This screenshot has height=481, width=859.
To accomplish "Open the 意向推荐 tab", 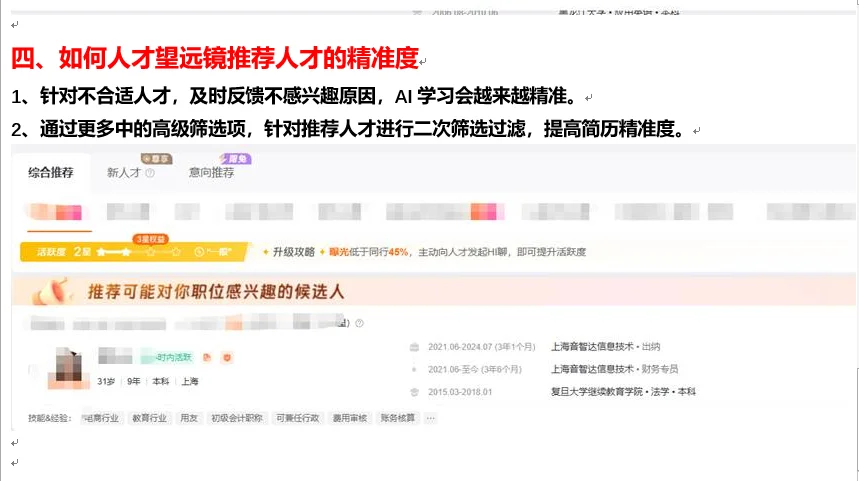I will 211,173.
